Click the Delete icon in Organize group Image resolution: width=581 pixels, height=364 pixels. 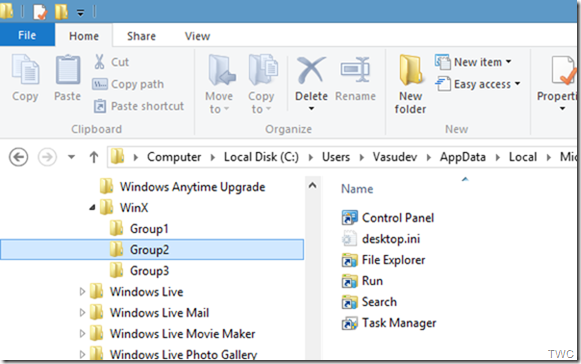click(311, 70)
